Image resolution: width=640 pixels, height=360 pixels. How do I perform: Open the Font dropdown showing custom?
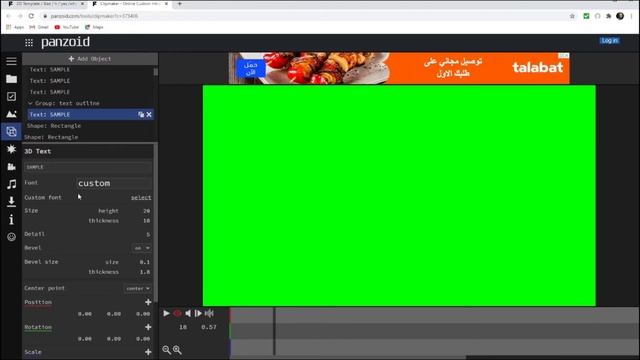tap(114, 183)
